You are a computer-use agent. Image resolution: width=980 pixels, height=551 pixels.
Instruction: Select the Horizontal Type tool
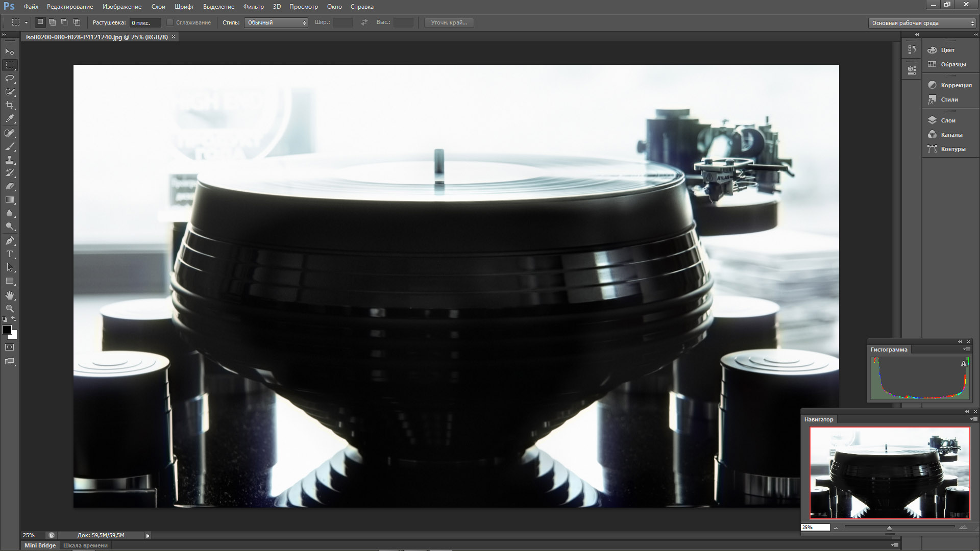pos(10,254)
